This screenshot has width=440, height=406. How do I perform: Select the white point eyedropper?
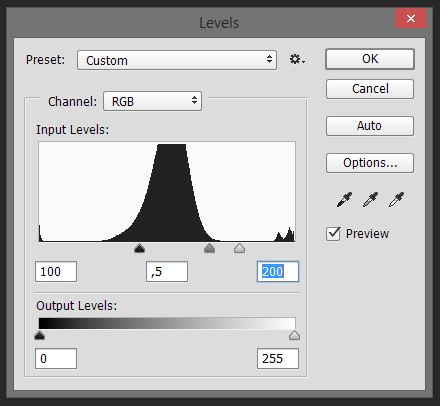click(396, 199)
